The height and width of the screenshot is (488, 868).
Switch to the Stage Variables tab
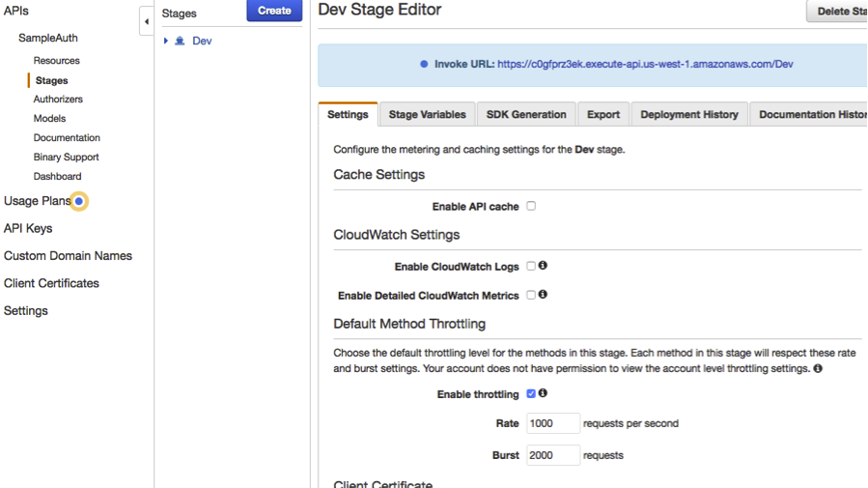point(427,114)
